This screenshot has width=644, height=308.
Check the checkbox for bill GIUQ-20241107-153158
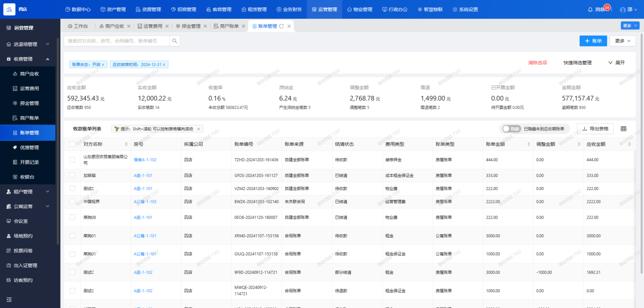pos(72,254)
